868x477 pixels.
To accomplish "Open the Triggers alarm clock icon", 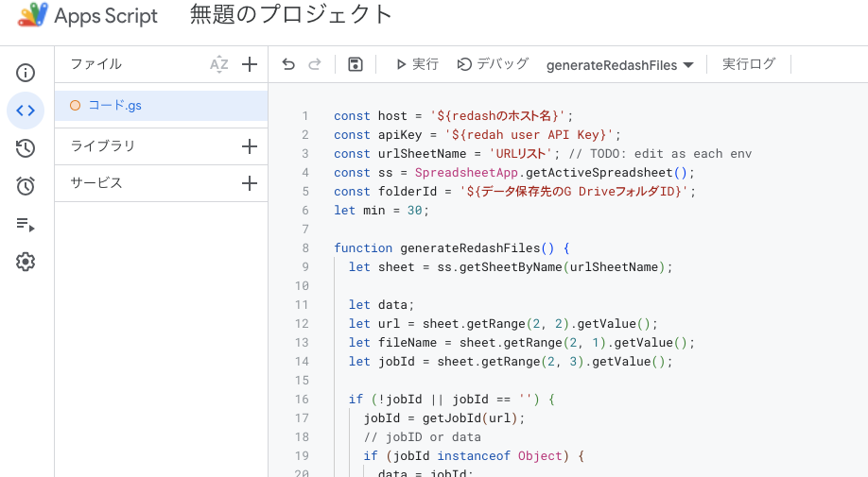I will (26, 186).
